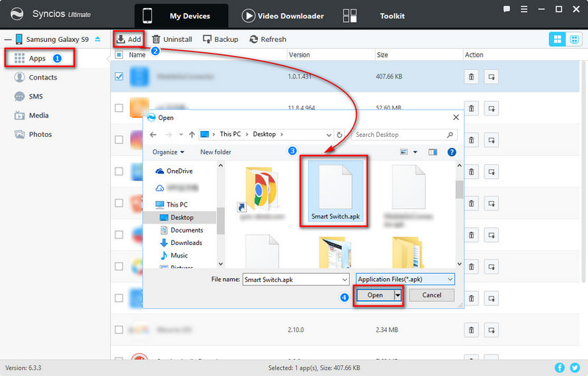Delete the app sized 2.34 MB
Image resolution: width=588 pixels, height=376 pixels.
tap(471, 330)
